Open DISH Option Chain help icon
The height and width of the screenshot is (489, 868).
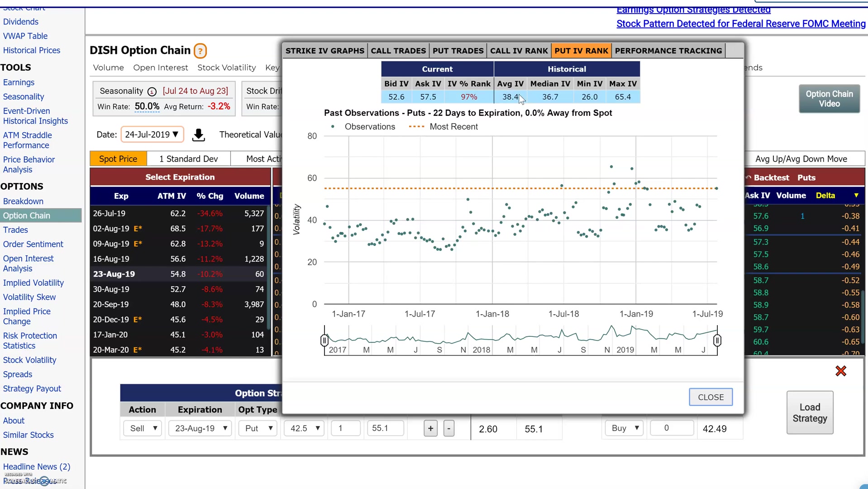click(200, 51)
